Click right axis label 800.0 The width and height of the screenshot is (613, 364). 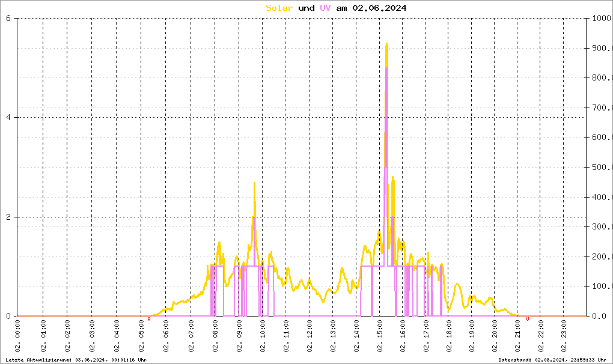click(x=602, y=77)
